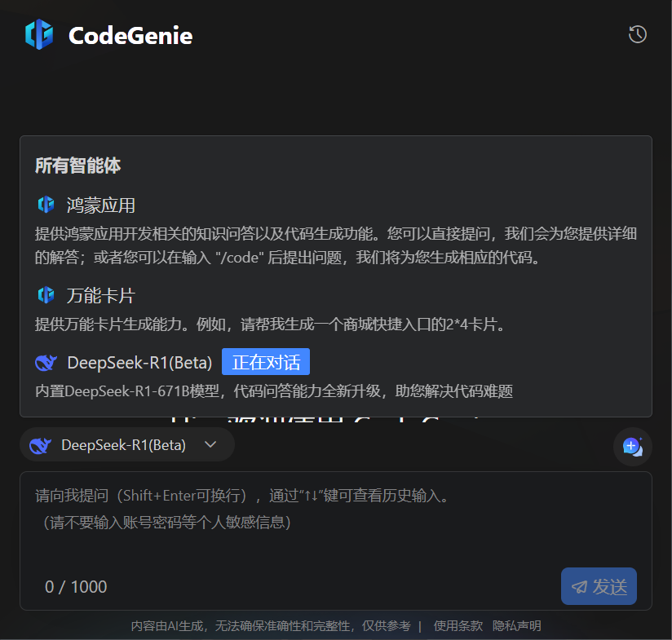Start a new chat with the plus icon
This screenshot has width=672, height=640.
[632, 448]
